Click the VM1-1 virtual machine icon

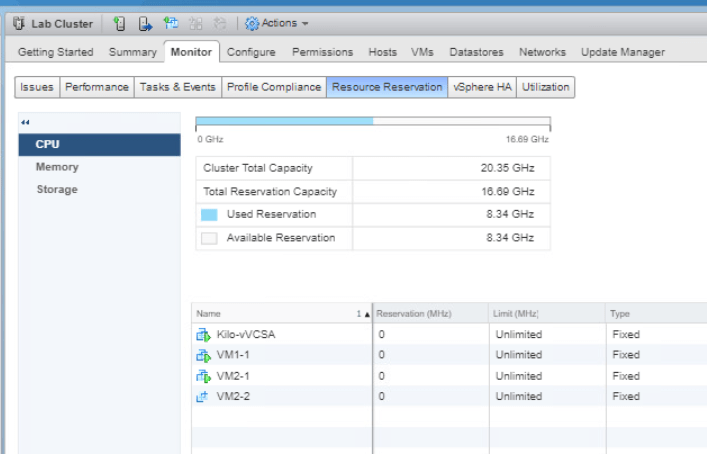click(x=202, y=355)
